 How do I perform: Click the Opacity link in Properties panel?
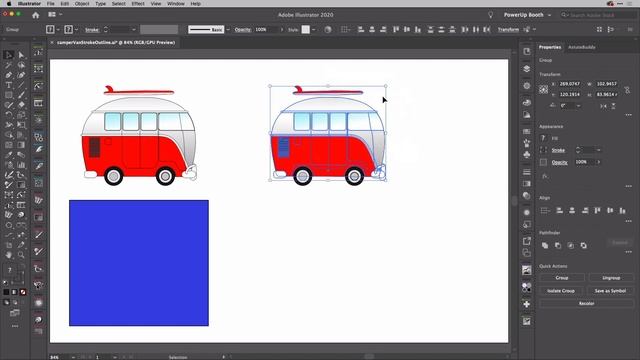559,162
